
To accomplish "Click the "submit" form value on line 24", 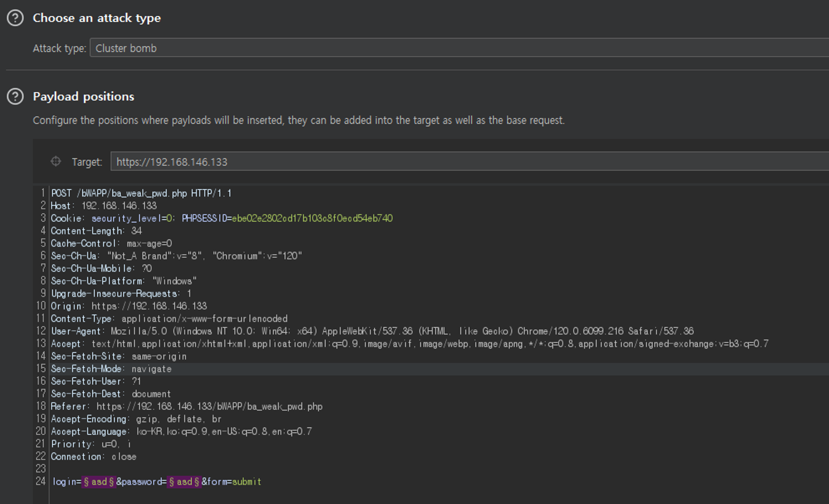I will [x=247, y=482].
